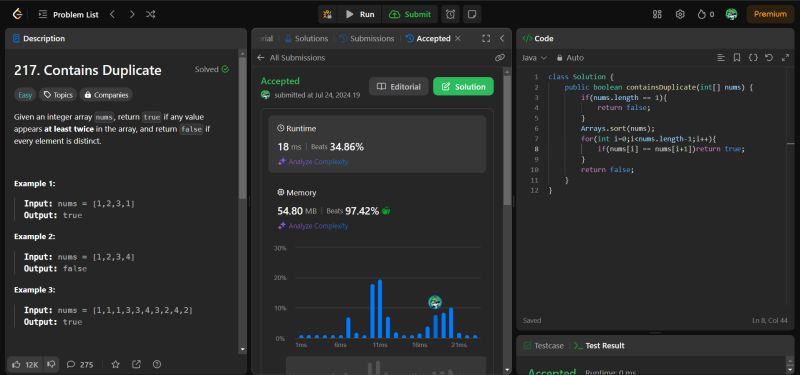Expand the Topics tag

point(58,95)
